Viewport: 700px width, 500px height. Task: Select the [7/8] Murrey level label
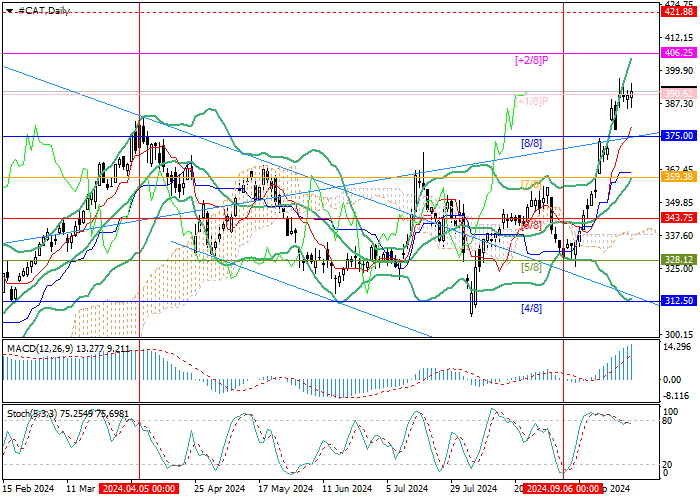[531, 184]
